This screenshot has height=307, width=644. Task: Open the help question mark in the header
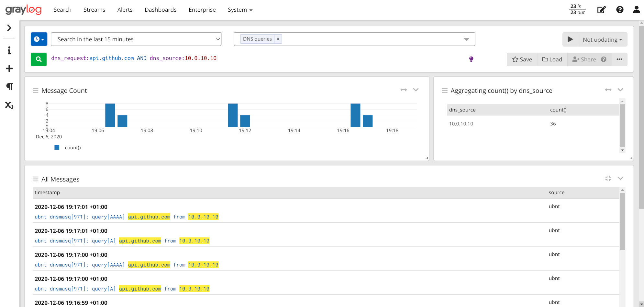[x=620, y=10]
